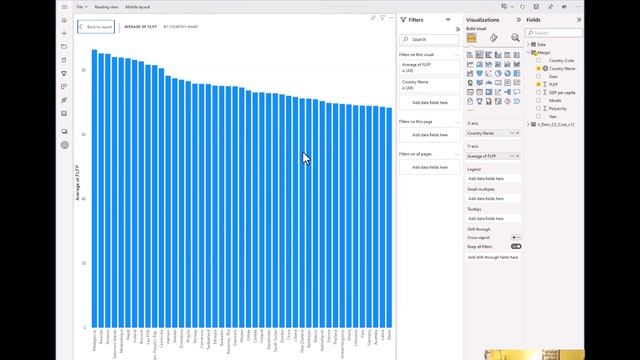The image size is (640, 360).
Task: Select the pie chart visual icon
Action: coord(498,73)
